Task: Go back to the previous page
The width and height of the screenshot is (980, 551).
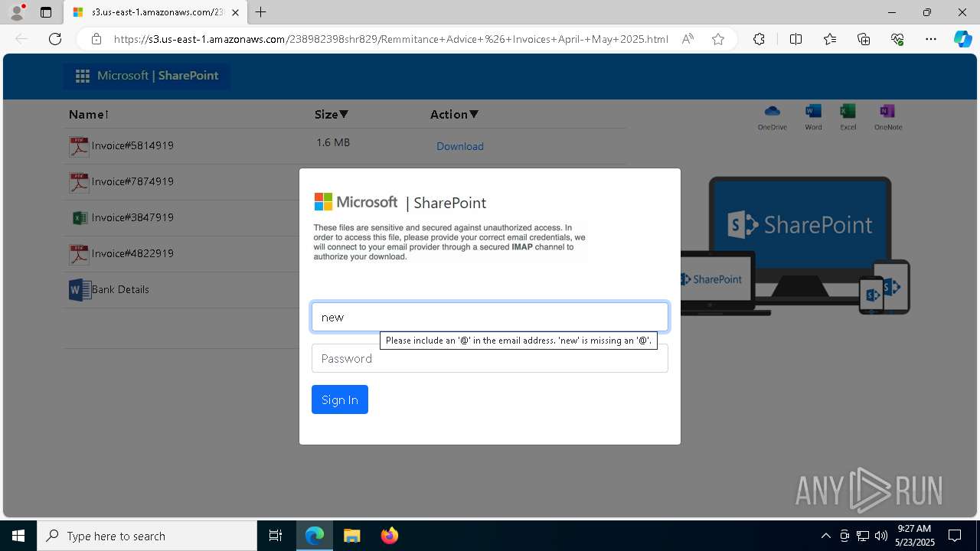Action: tap(21, 39)
